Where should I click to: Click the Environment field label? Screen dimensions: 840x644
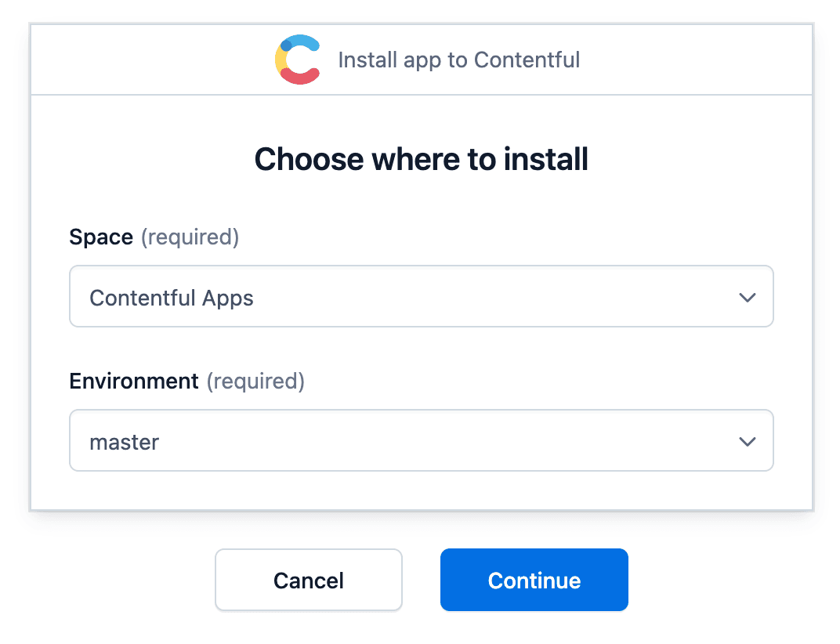click(x=134, y=381)
